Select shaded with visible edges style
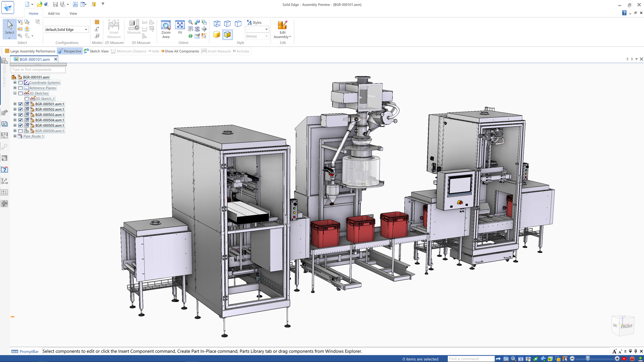644x362 pixels. click(227, 35)
